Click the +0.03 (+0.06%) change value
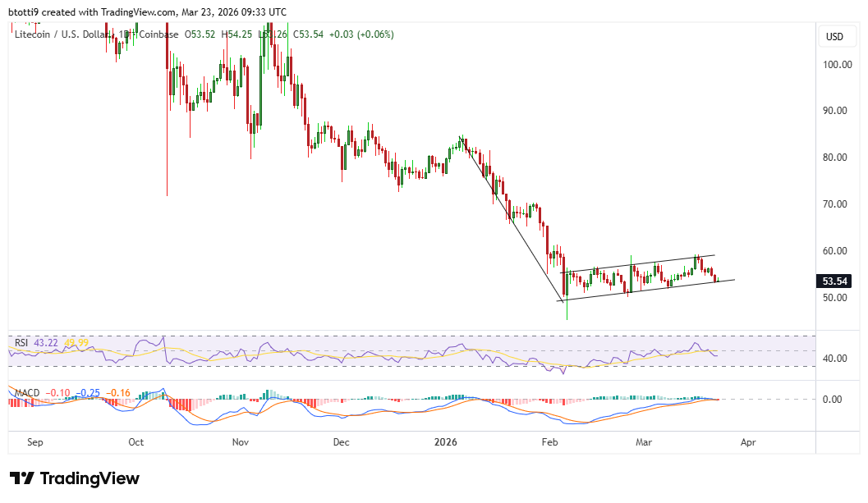Screen dimensions: 868x503 [x=362, y=34]
